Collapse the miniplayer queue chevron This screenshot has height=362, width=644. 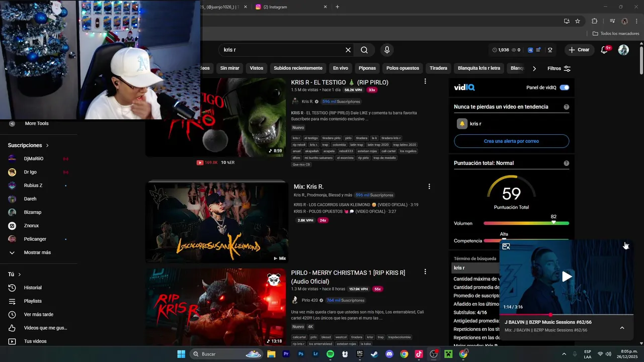[x=622, y=328]
